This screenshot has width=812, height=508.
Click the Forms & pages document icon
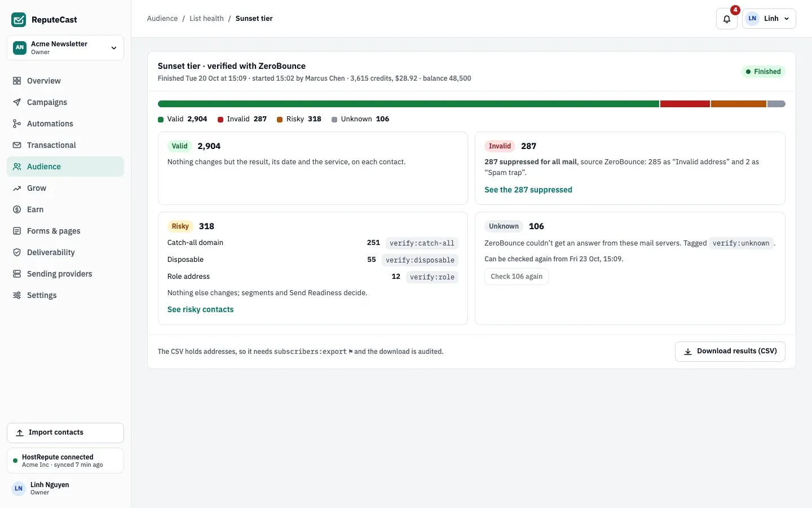tap(17, 231)
